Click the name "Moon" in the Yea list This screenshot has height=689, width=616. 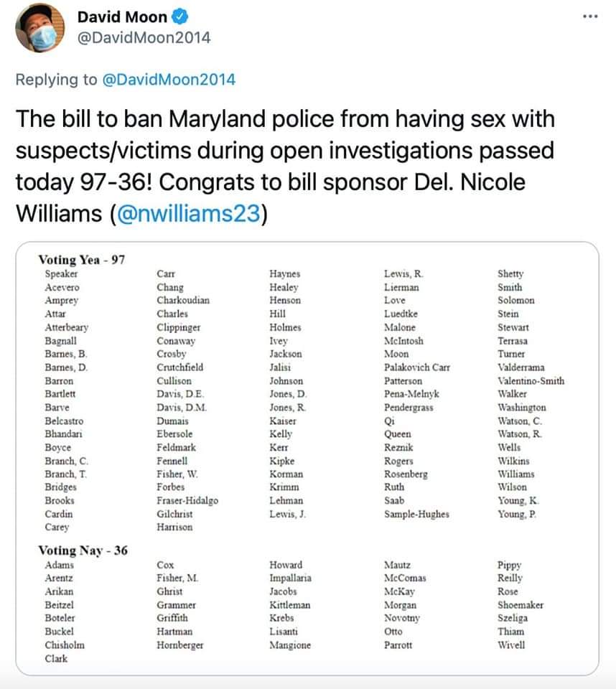click(x=396, y=354)
